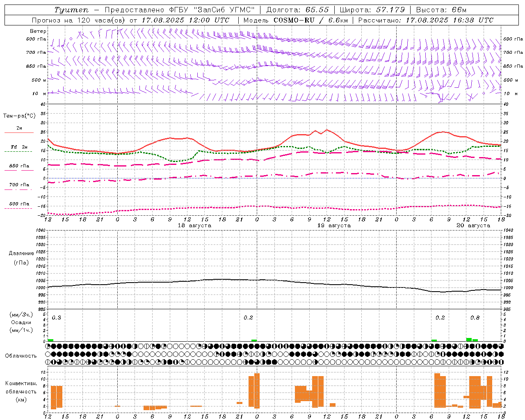525x420 pixels.
Task: Click the "Ветер" wind panel label
Action: (x=38, y=31)
